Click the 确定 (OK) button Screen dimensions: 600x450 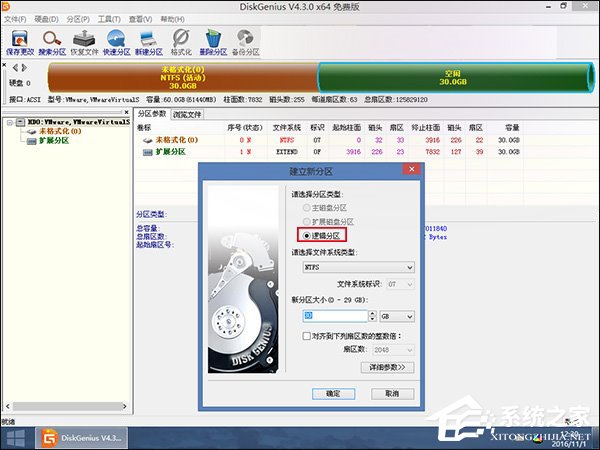click(x=333, y=394)
